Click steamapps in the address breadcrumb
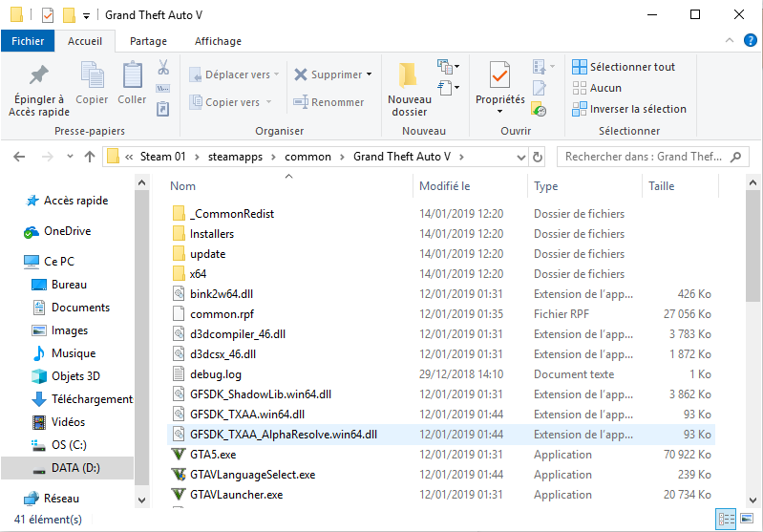Screen dimensions: 763x532 pos(235,157)
